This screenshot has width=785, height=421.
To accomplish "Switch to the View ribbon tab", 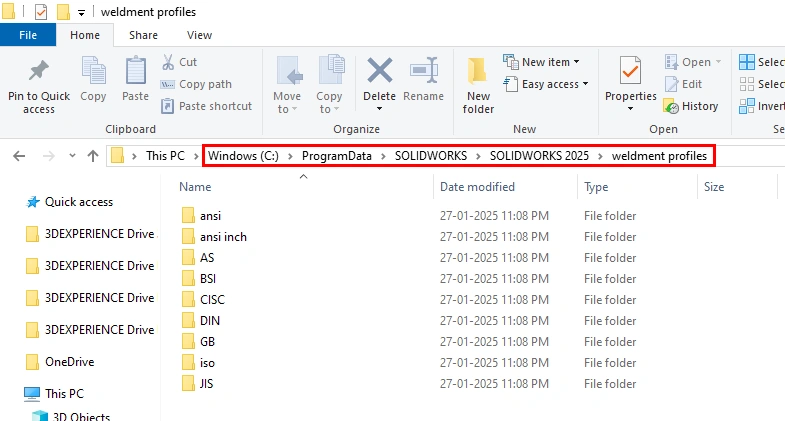I will [199, 35].
